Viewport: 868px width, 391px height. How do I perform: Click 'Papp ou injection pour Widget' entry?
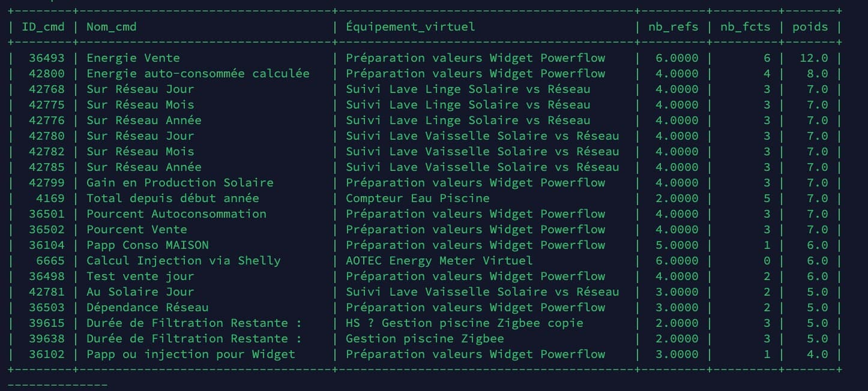pyautogui.click(x=190, y=354)
